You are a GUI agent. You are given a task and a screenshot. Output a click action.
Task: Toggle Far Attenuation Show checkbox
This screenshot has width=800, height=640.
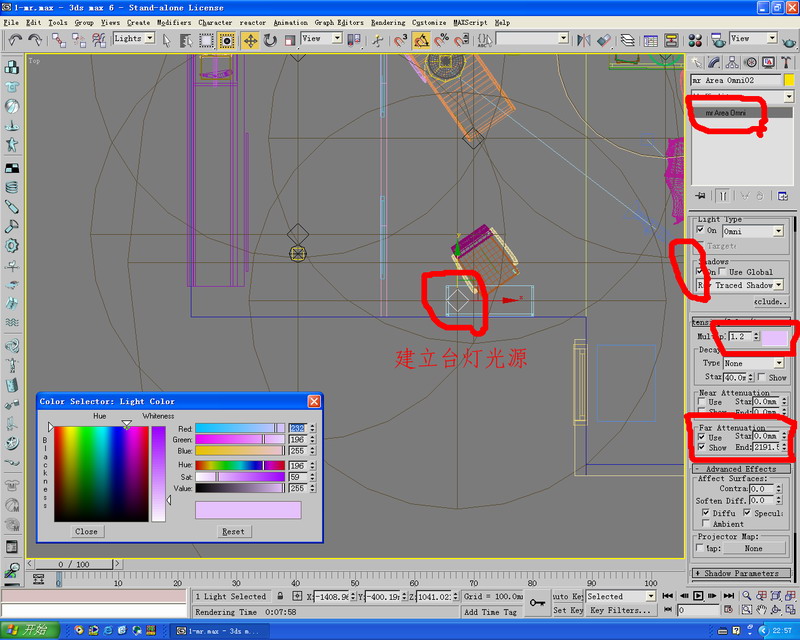[x=700, y=448]
